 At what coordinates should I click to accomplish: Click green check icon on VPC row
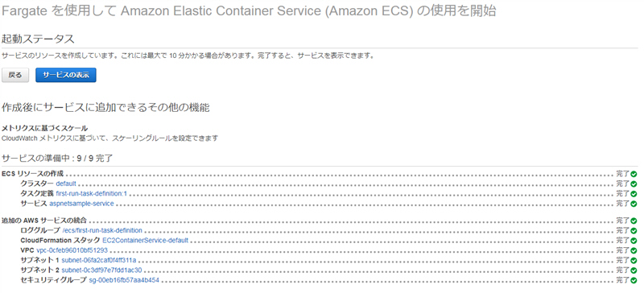point(634,250)
